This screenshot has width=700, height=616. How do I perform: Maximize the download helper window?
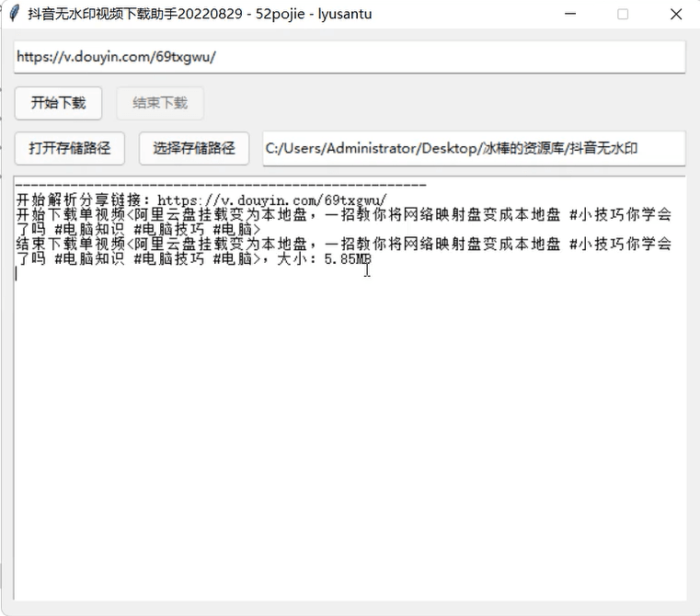click(x=623, y=14)
